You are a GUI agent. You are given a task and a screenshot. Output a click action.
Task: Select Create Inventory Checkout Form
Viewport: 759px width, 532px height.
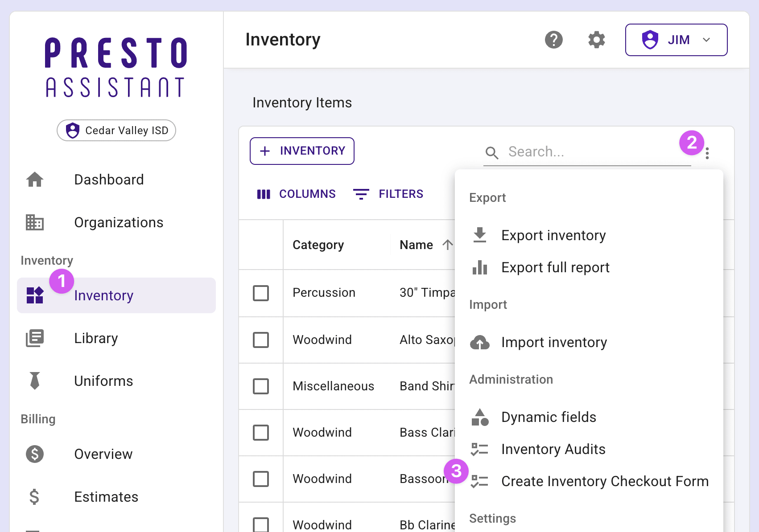589,481
